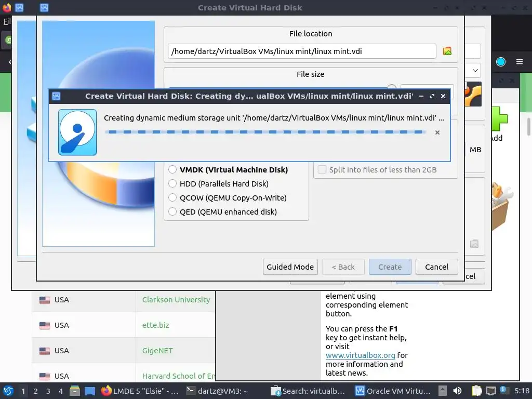Click the File size heading
This screenshot has height=399, width=532.
click(x=311, y=74)
